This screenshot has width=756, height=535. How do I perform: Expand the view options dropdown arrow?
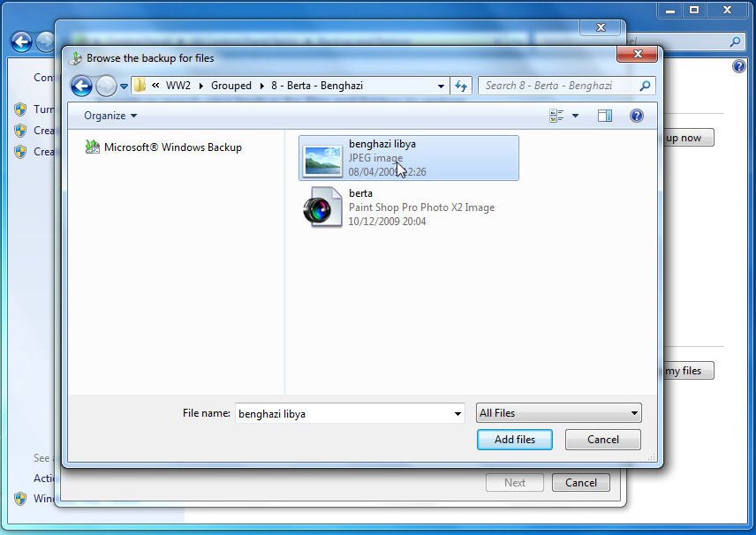coord(576,116)
